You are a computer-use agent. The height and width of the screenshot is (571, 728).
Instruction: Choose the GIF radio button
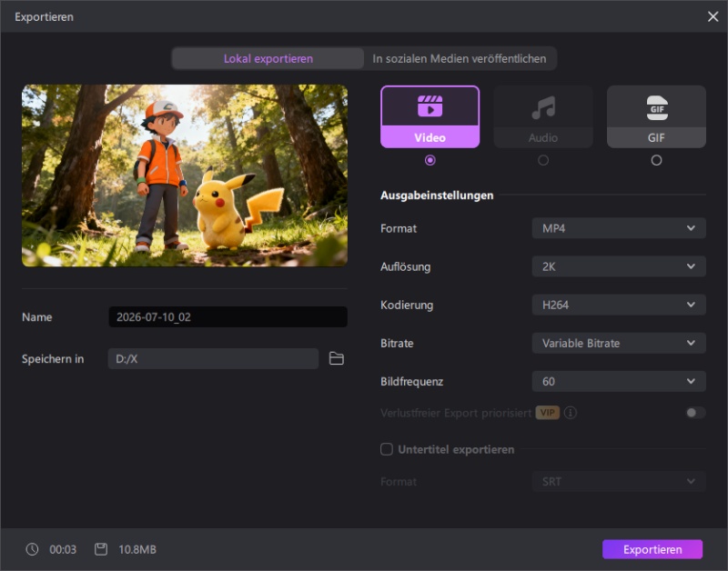(x=656, y=160)
